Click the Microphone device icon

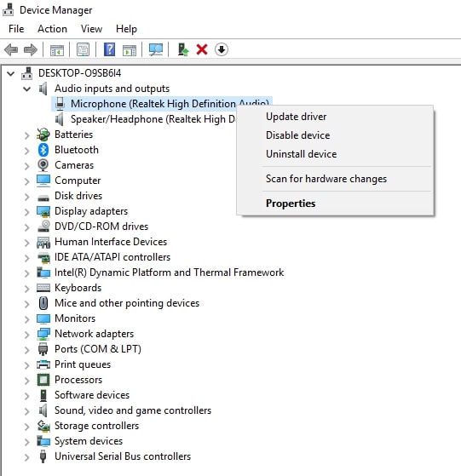point(60,104)
